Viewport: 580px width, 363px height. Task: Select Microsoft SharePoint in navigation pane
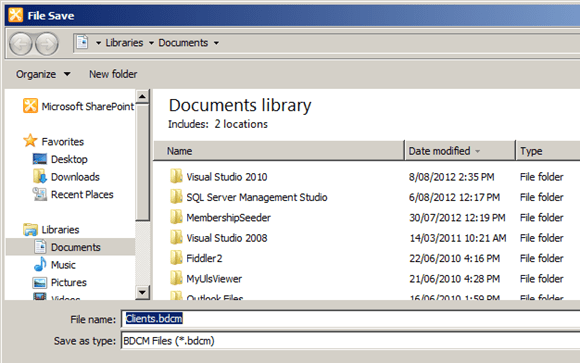point(87,106)
